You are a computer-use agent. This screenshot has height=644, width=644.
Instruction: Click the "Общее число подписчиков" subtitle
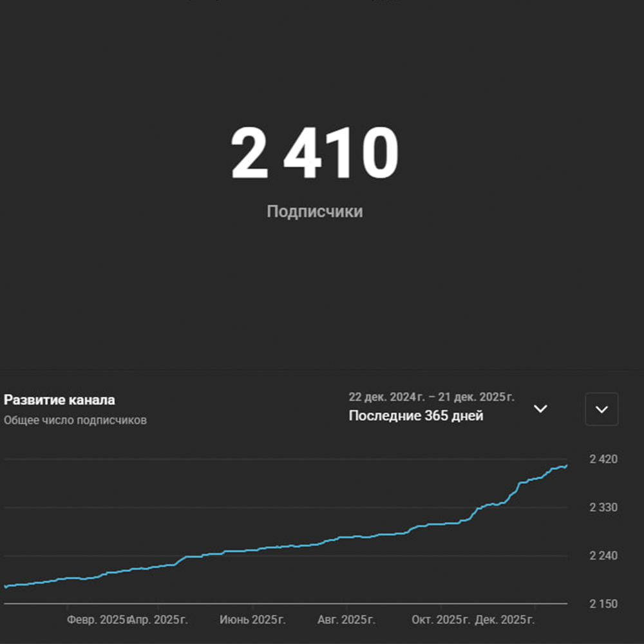(x=75, y=421)
